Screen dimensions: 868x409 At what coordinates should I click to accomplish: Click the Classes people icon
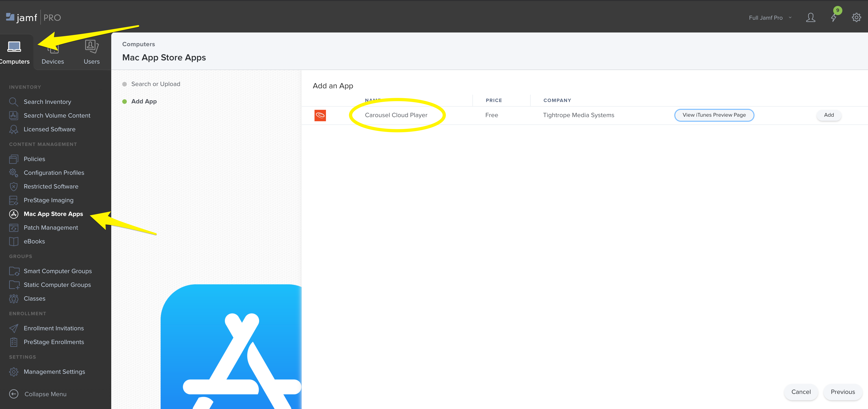[14, 299]
